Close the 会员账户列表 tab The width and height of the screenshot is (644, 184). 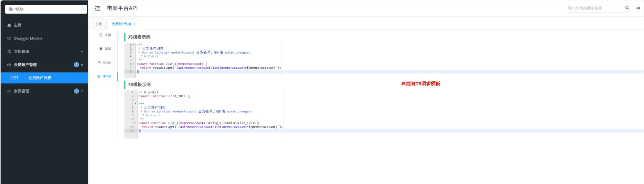(135, 24)
